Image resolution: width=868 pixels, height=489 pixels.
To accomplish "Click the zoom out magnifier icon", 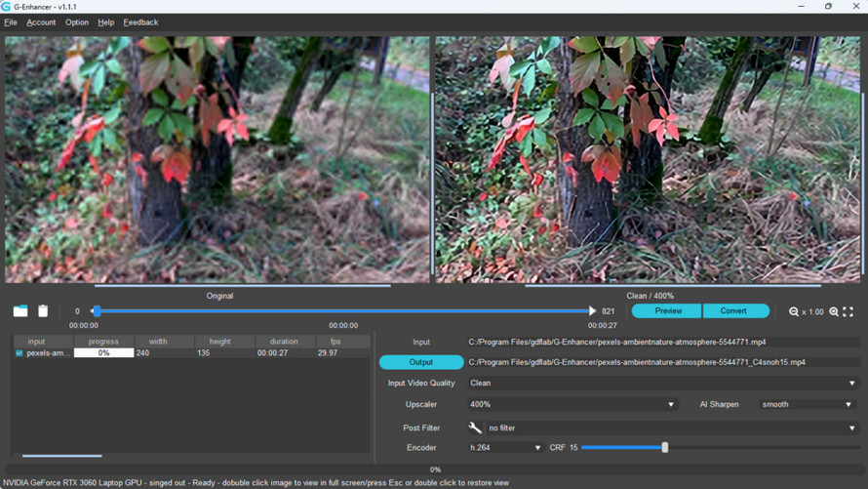I will point(794,311).
